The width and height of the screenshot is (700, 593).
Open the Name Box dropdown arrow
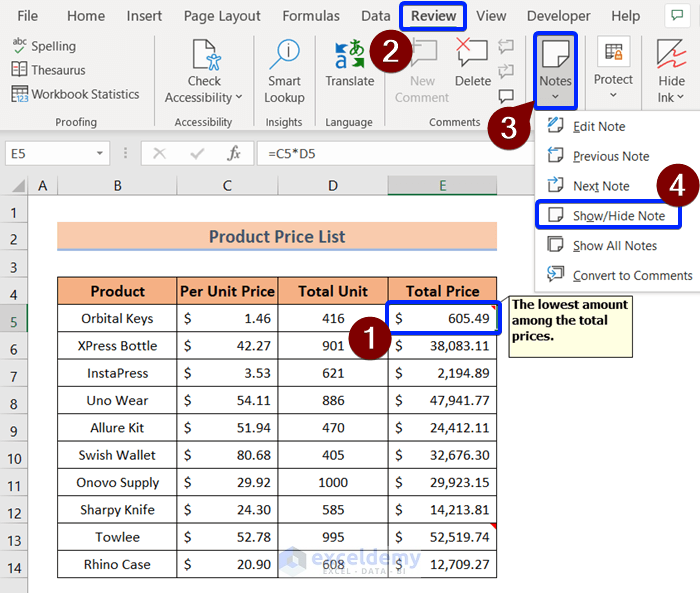click(100, 153)
